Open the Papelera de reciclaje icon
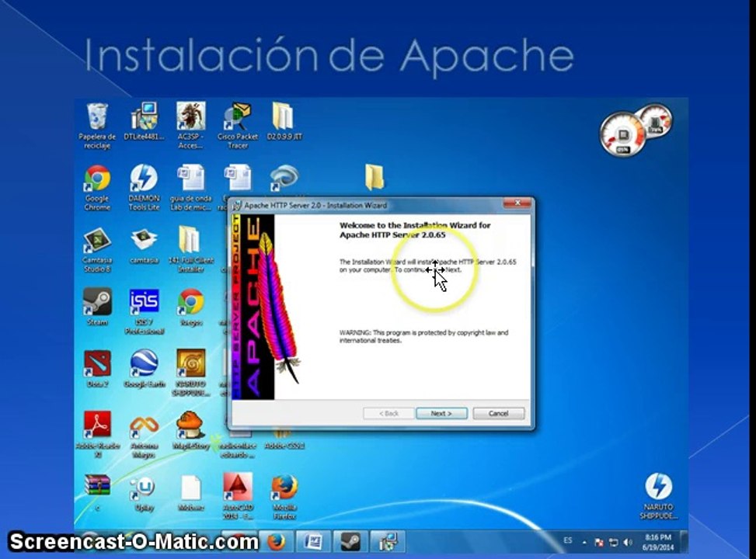Viewport: 756px width, 559px height. [x=97, y=125]
